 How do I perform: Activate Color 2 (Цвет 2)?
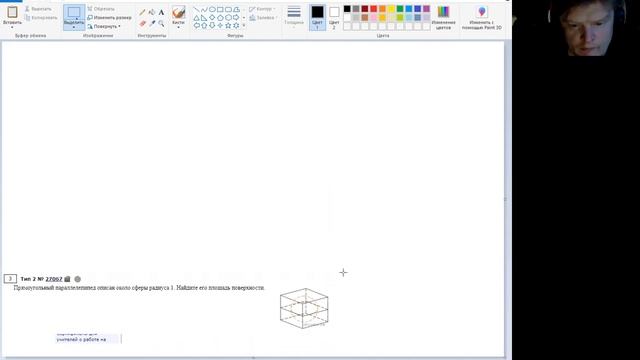334,18
